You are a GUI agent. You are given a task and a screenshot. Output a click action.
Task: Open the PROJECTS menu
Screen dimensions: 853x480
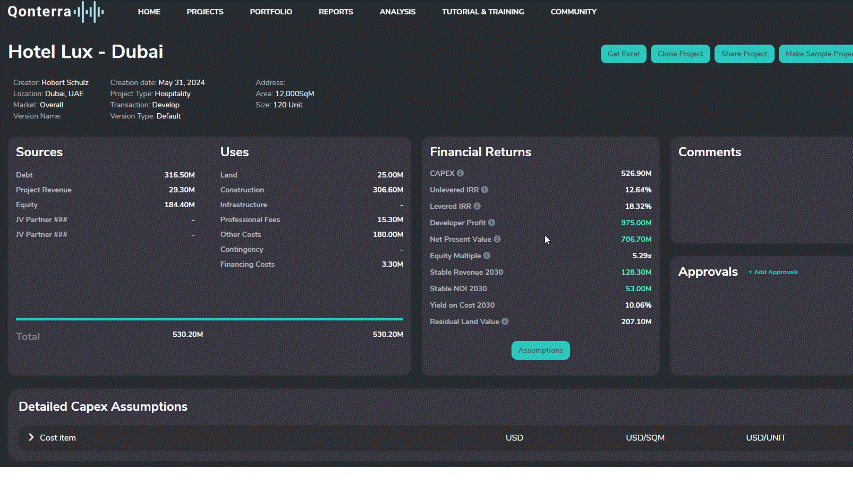click(205, 11)
